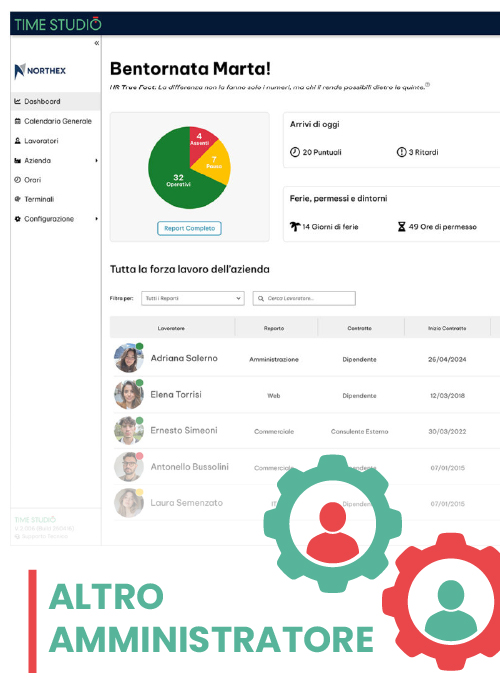Click the Report Completo button
The height and width of the screenshot is (700, 500).
[189, 228]
